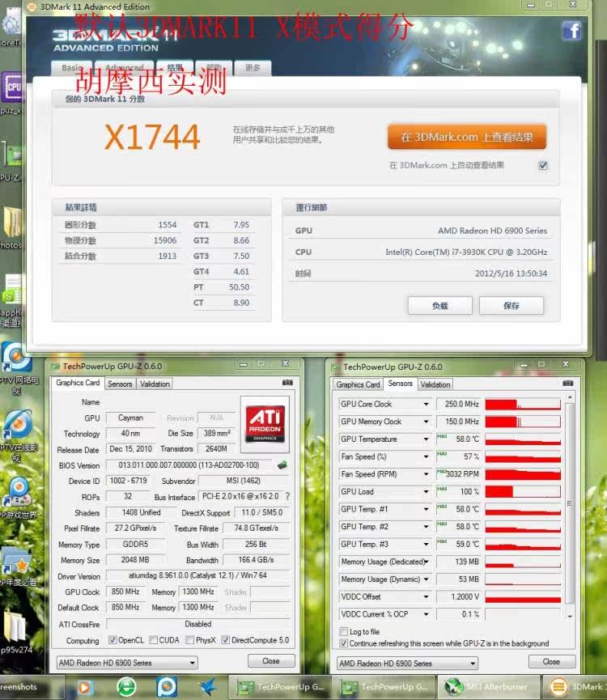This screenshot has height=700, width=607.
Task: Click the GPU-Z screenshot camera icon in Graphics Card window
Action: [287, 383]
